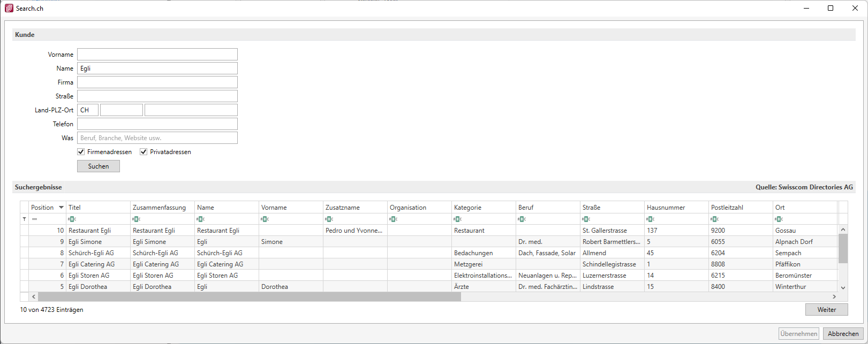Sort results by the Beruf column header
868x344 pixels.
(548, 208)
